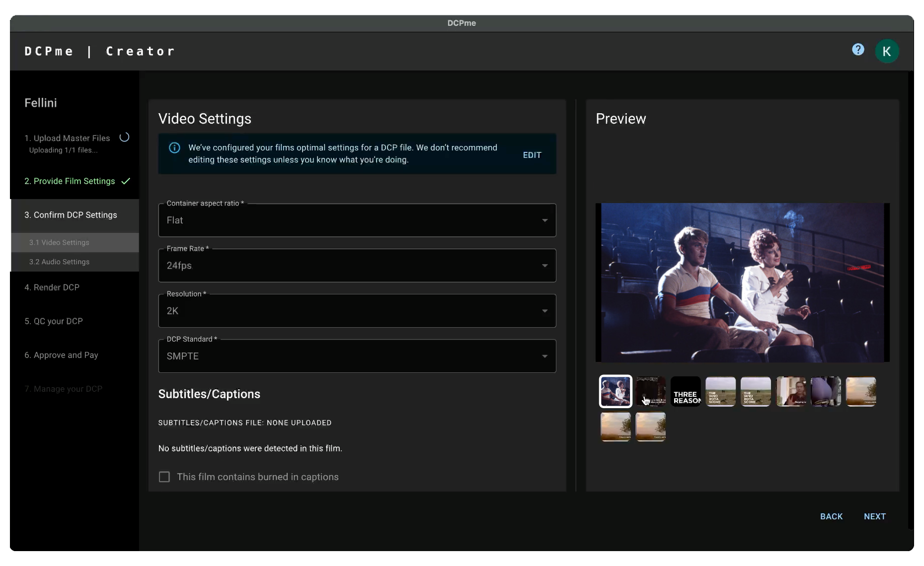Open the user account avatar K
This screenshot has width=924, height=566.
click(887, 51)
